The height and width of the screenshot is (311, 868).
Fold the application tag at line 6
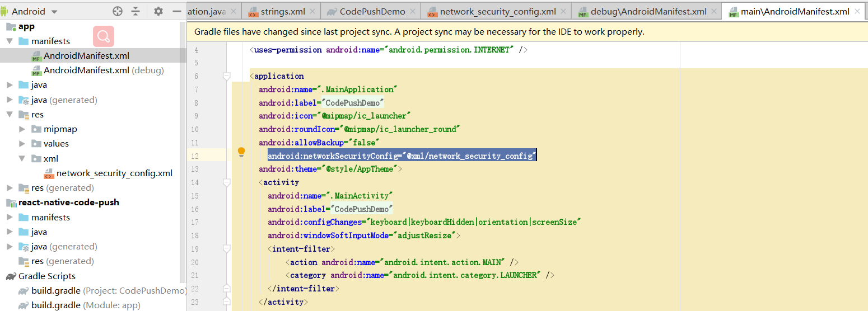pos(227,76)
